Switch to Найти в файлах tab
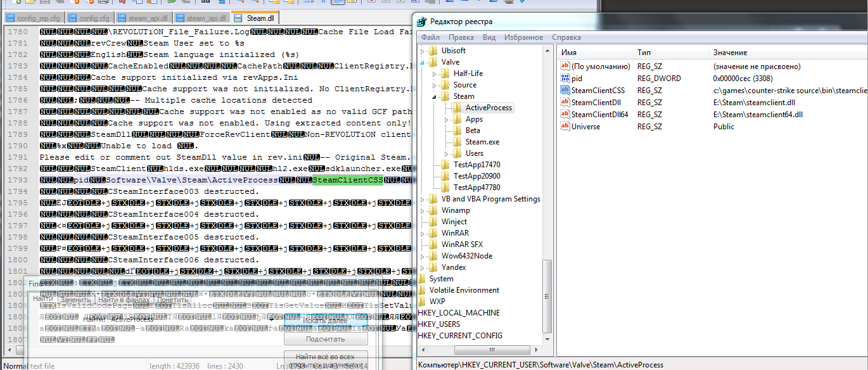 pos(124,299)
